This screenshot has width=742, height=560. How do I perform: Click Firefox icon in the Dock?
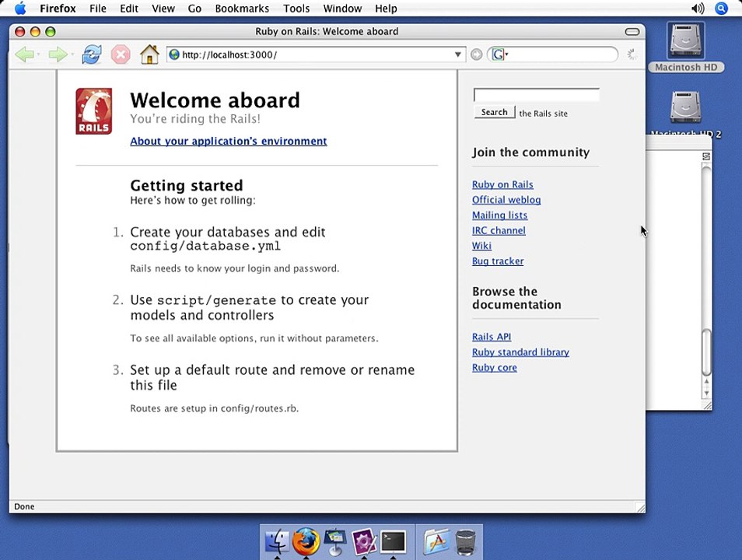(306, 541)
